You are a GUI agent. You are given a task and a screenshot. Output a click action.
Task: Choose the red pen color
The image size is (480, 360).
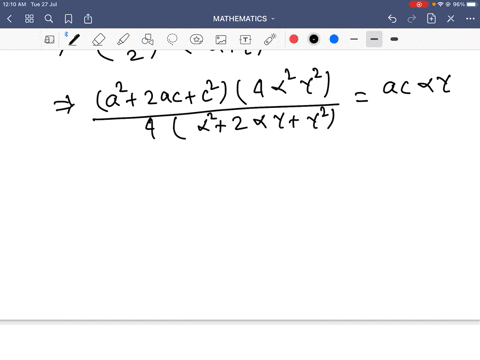(x=294, y=39)
